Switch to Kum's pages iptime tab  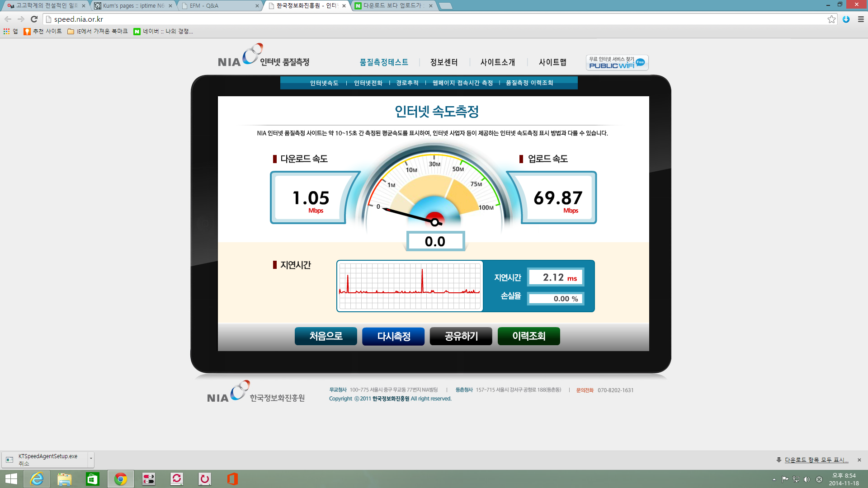(x=133, y=6)
